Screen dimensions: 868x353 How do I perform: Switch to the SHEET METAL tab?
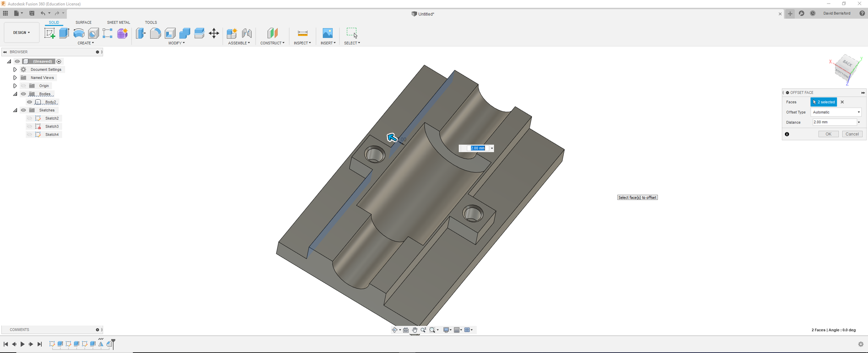(x=118, y=22)
